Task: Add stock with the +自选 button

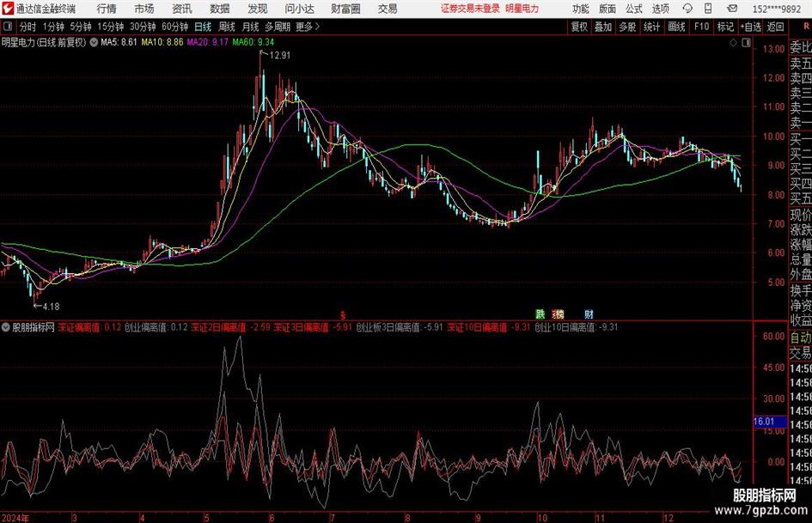Action: click(751, 27)
